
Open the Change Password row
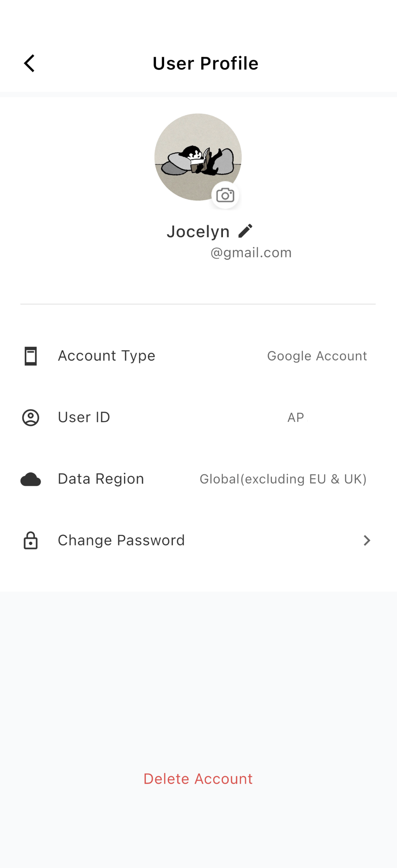tap(198, 541)
